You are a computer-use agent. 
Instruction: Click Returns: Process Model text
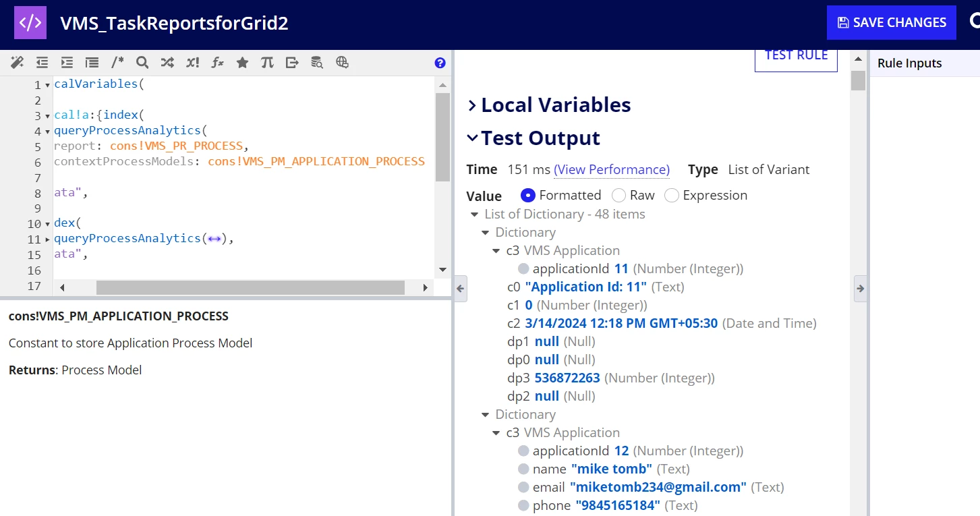pyautogui.click(x=76, y=370)
